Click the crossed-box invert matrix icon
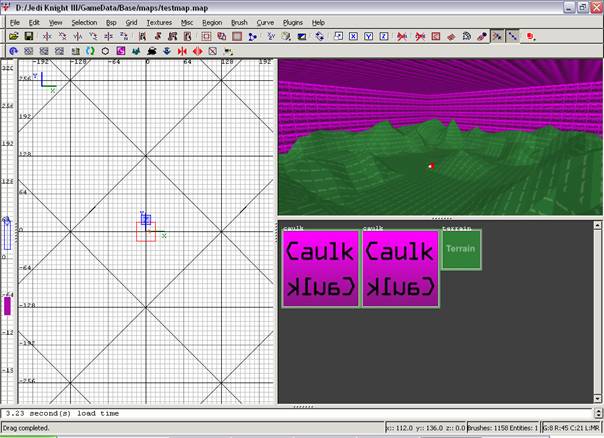 click(213, 51)
